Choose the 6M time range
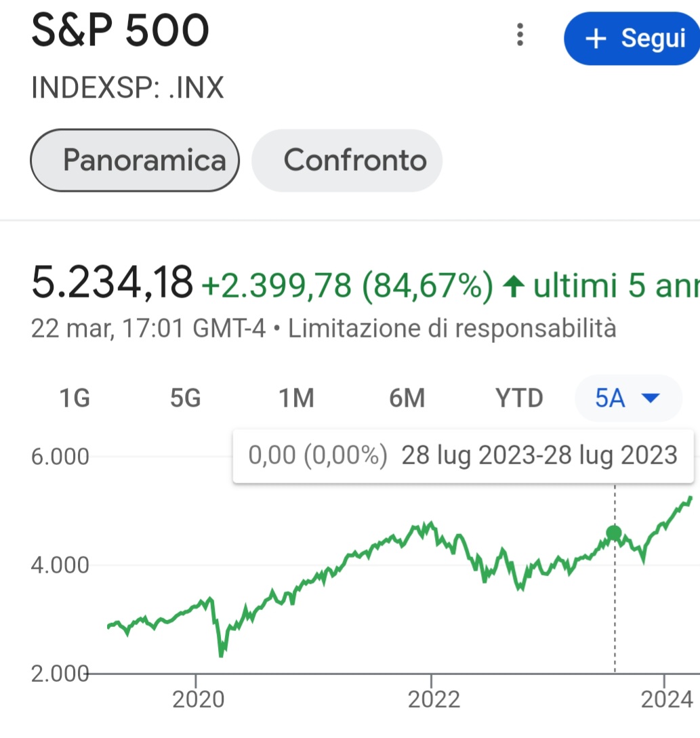 click(x=407, y=398)
